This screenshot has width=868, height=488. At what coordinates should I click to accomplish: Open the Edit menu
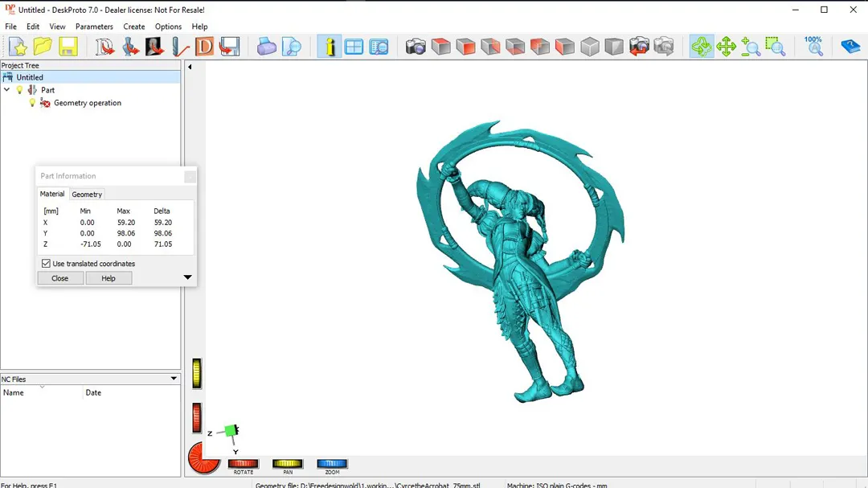coord(33,27)
